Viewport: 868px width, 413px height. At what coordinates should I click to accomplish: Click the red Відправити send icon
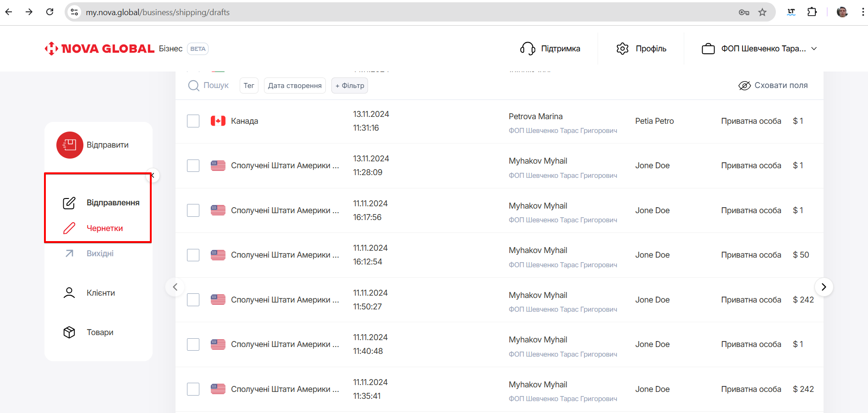click(x=70, y=145)
